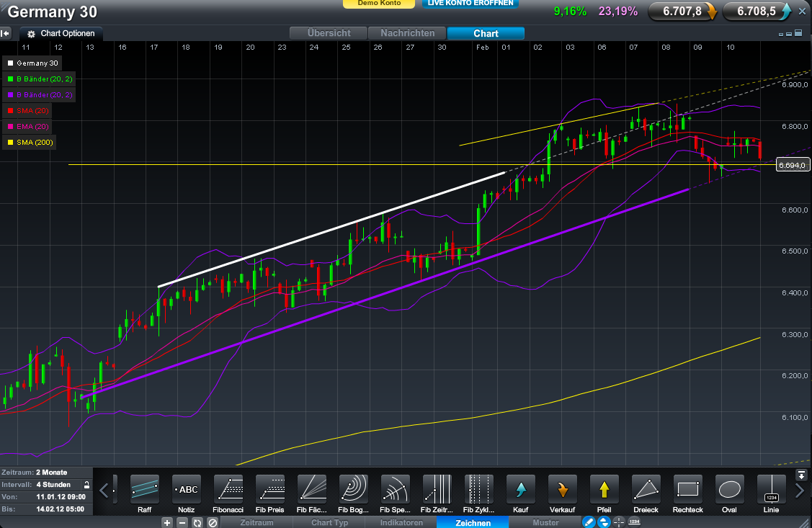Click the sell price 6.707,8 button
The width and height of the screenshot is (812, 528).
click(683, 12)
